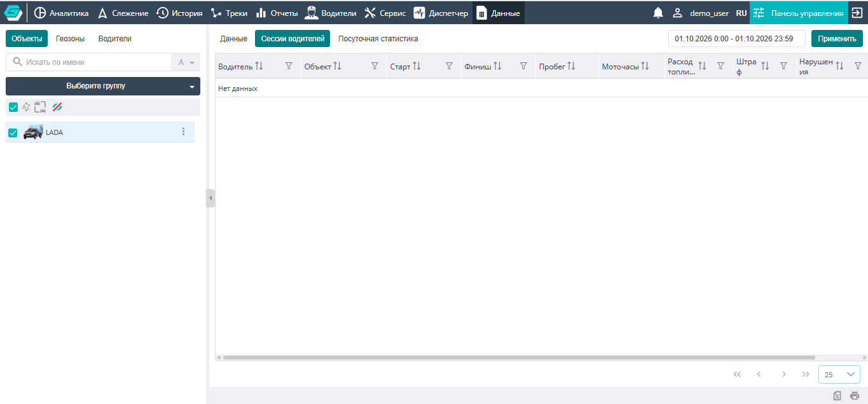
Task: Sort by the Моточасы column
Action: (x=645, y=66)
